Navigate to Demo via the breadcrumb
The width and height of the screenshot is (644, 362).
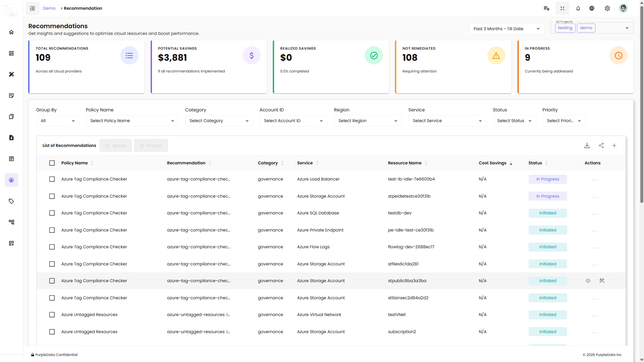click(49, 8)
